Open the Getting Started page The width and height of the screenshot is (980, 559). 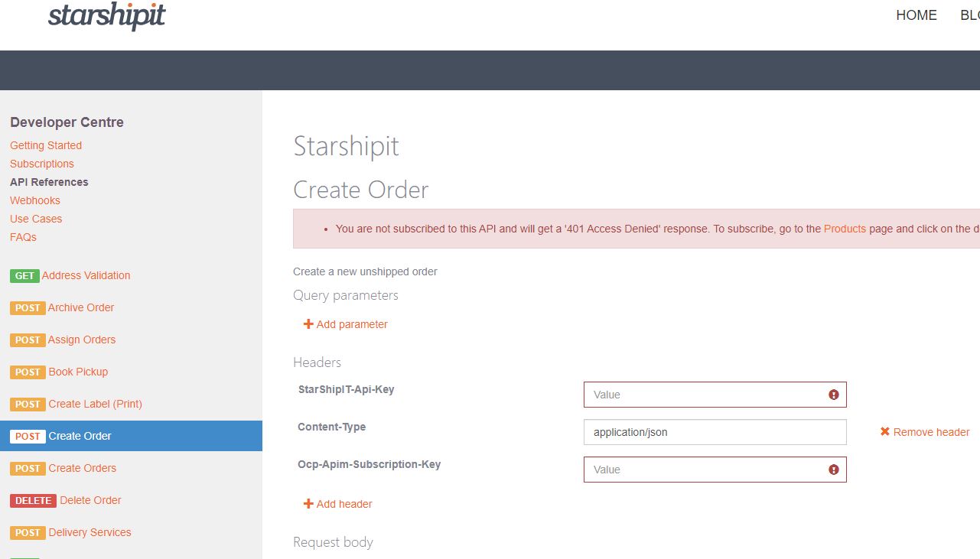46,145
